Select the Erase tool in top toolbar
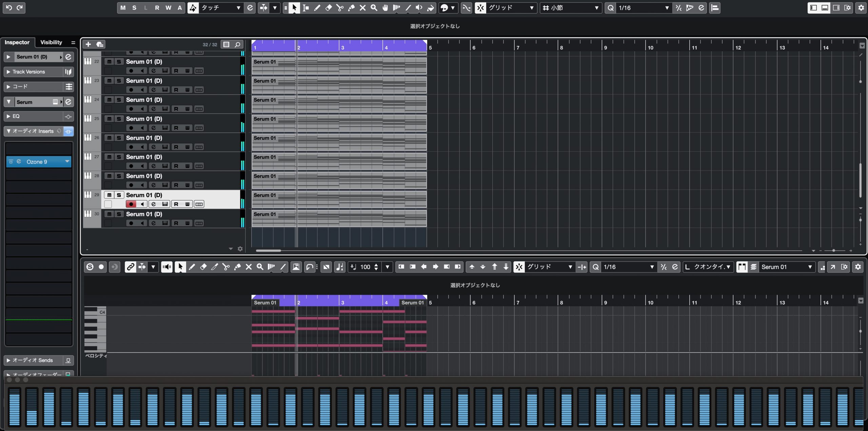Screen dimensions: 868x431 pos(329,8)
